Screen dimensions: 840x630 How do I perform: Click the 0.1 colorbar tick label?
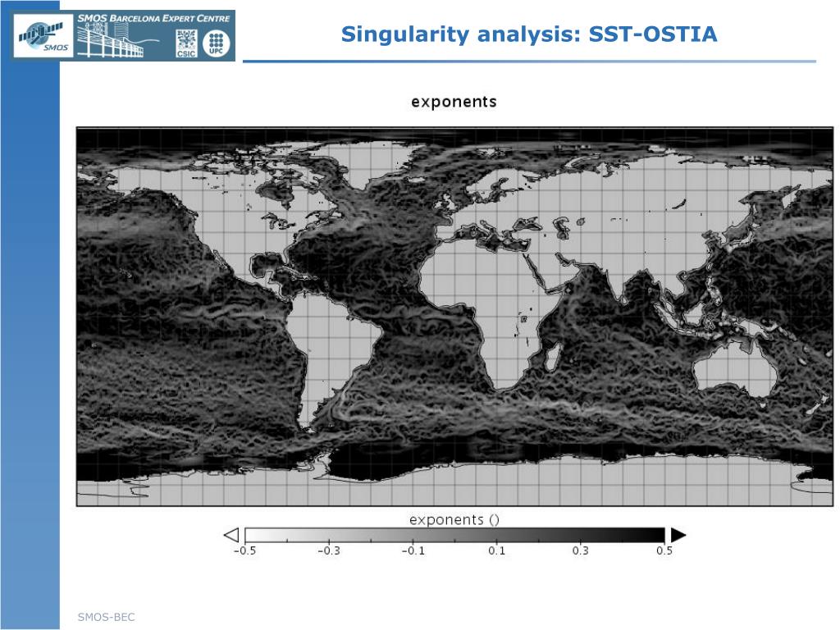[x=496, y=550]
